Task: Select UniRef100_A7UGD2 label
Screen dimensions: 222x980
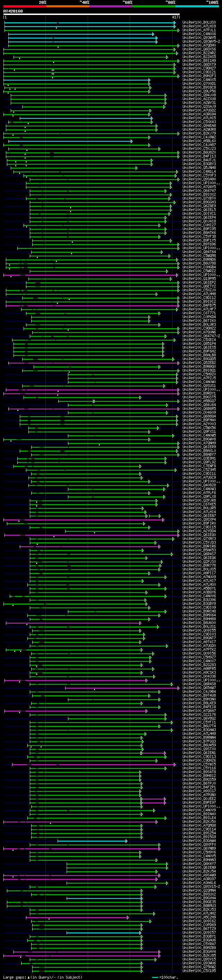Action: click(x=199, y=111)
